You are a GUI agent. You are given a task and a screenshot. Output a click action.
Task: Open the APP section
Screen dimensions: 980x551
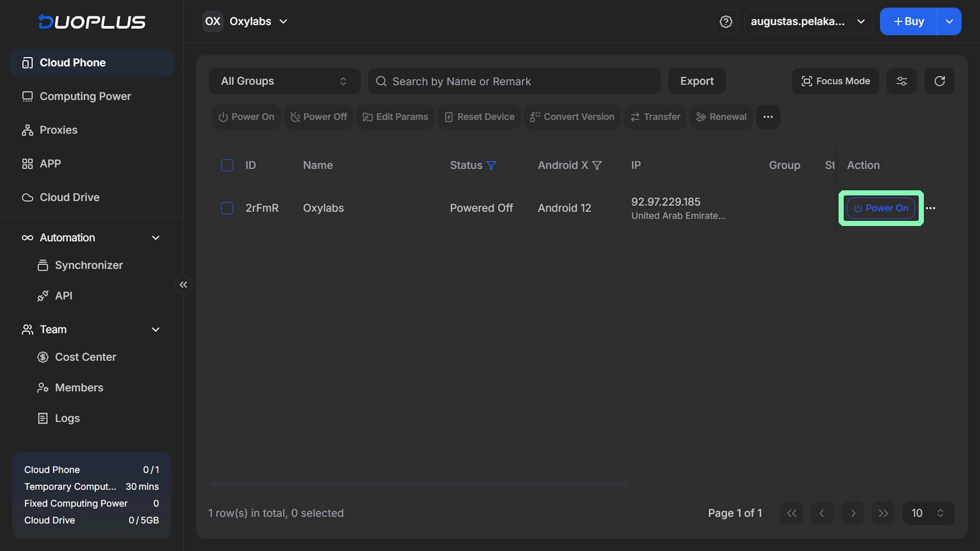pyautogui.click(x=92, y=164)
